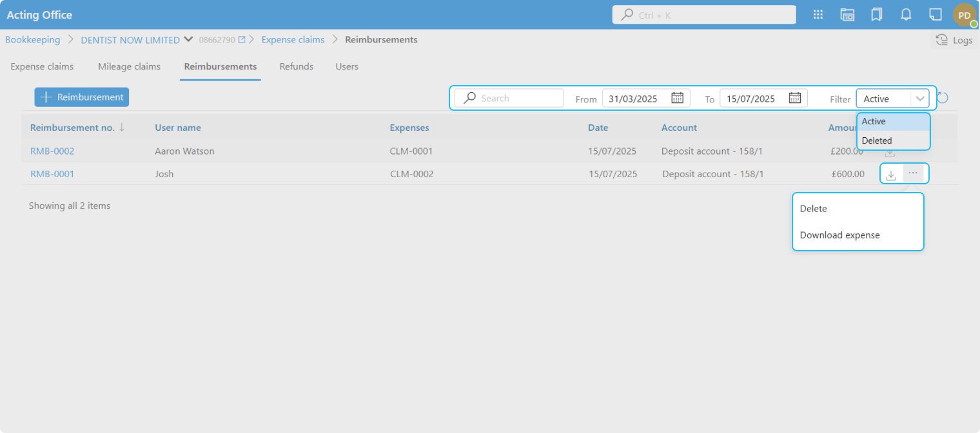The image size is (980, 433).
Task: Open the external link icon beside 08662790
Action: (x=242, y=40)
